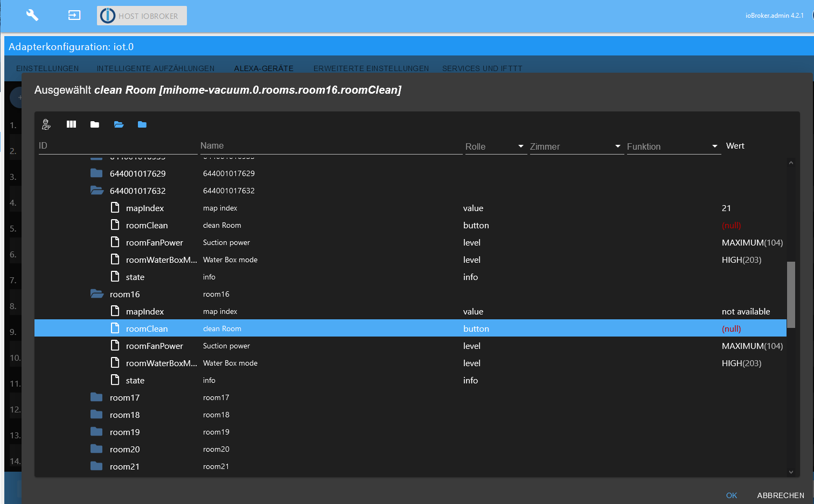The image size is (814, 504).
Task: Expand the room18 folder
Action: 96,415
